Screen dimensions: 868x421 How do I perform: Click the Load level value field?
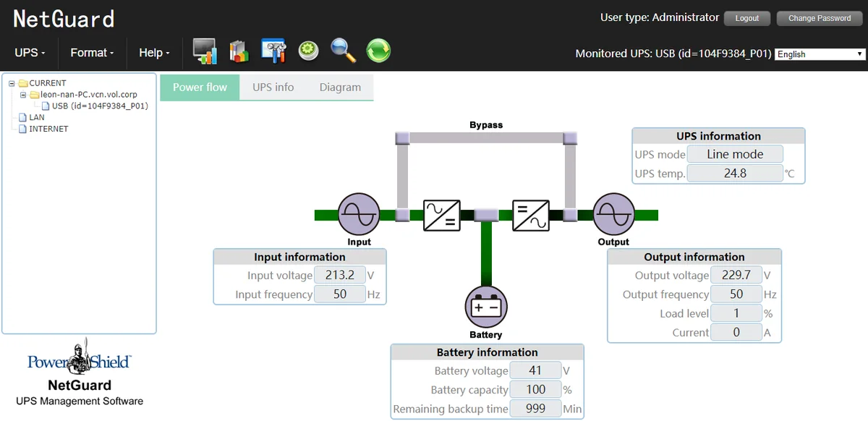coord(736,313)
